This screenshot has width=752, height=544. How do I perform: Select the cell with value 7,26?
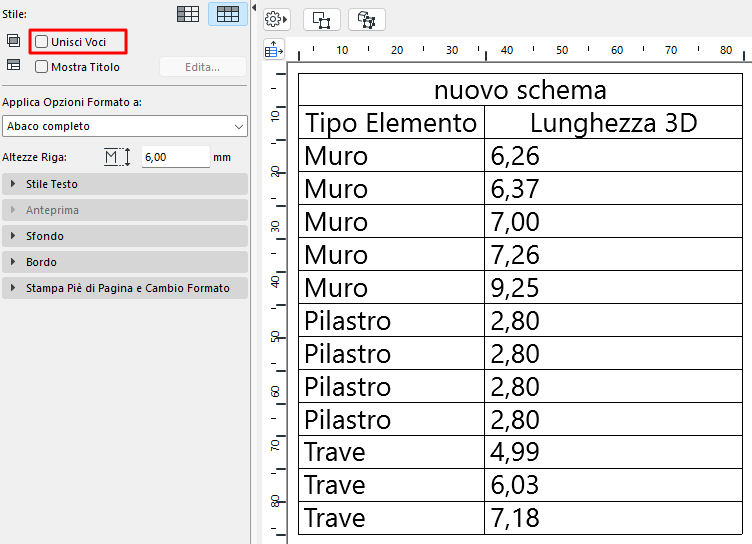tap(613, 254)
